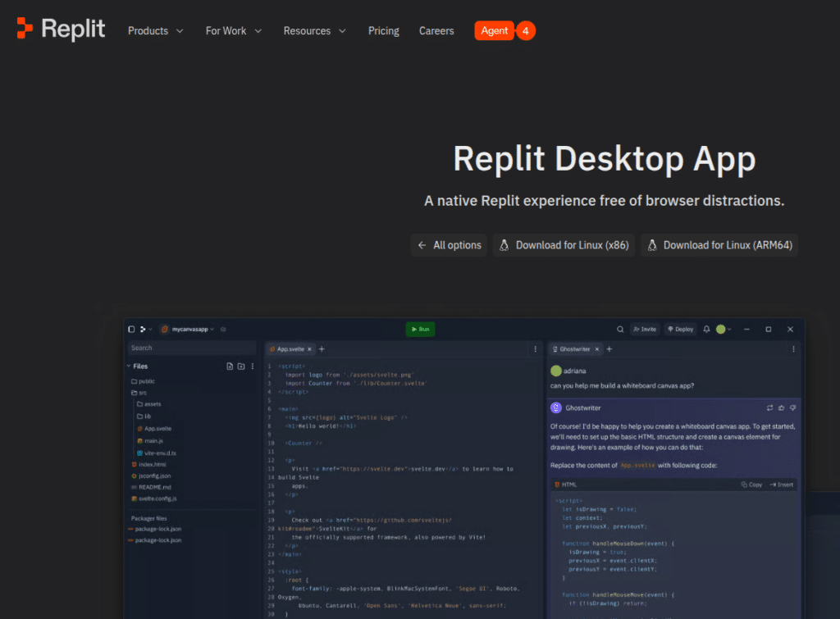The width and height of the screenshot is (840, 619).
Task: Create a new folder in Files panel
Action: click(x=241, y=366)
